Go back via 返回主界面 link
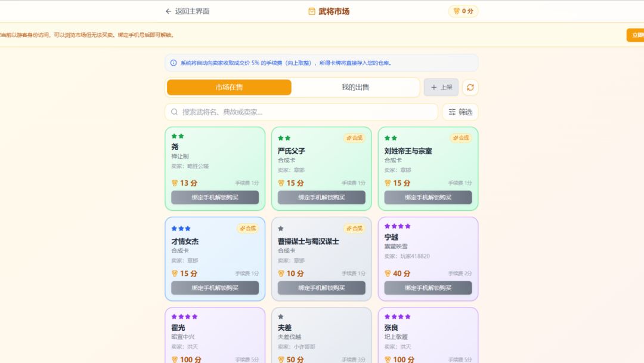The image size is (644, 363). coord(187,11)
